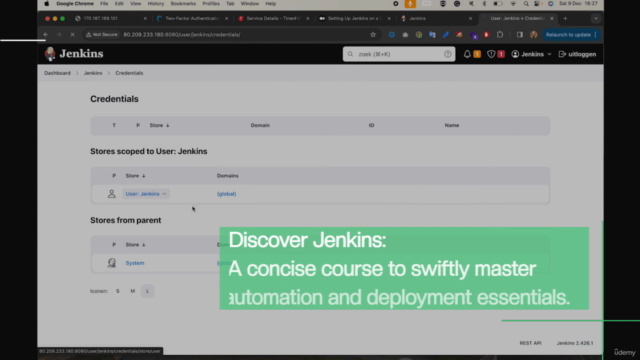Select small icon size S
Viewport: 640px width, 360px height.
tap(118, 291)
